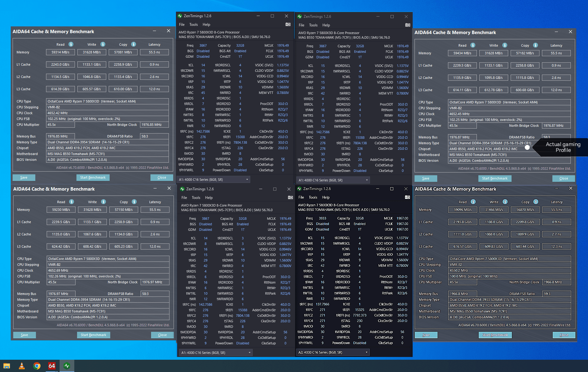Open File menu in ZenTimings window with Freq 3933
This screenshot has height=372, width=588.
[x=301, y=197]
